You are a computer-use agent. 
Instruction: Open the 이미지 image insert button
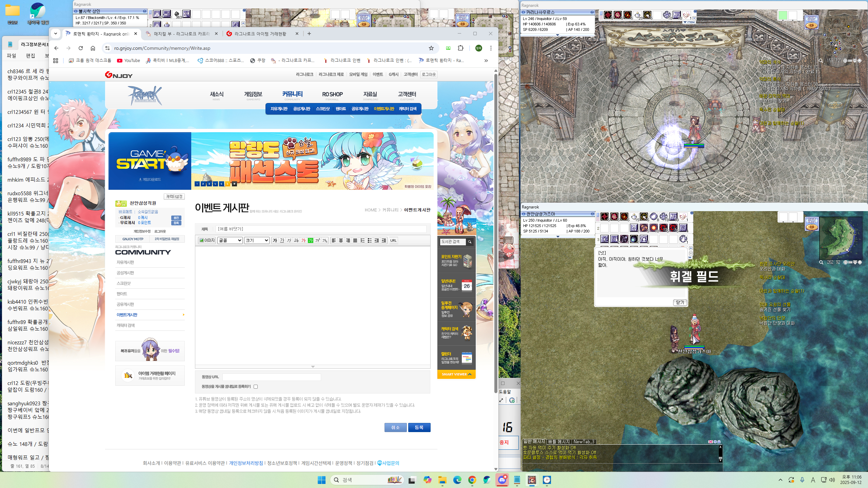click(x=207, y=240)
